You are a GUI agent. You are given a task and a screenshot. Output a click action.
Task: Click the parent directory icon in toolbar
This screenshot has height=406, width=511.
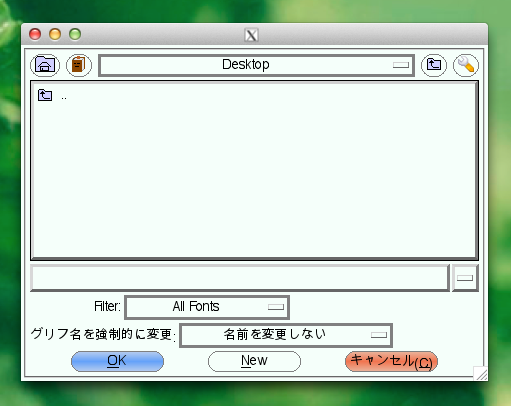coord(434,65)
